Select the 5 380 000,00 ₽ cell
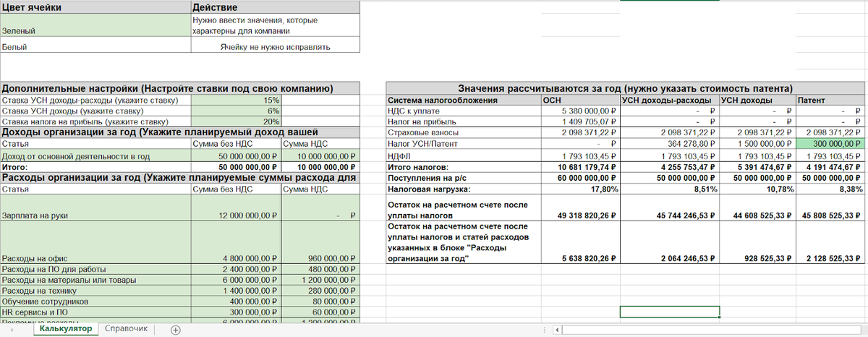Image resolution: width=868 pixels, height=337 pixels. 580,111
